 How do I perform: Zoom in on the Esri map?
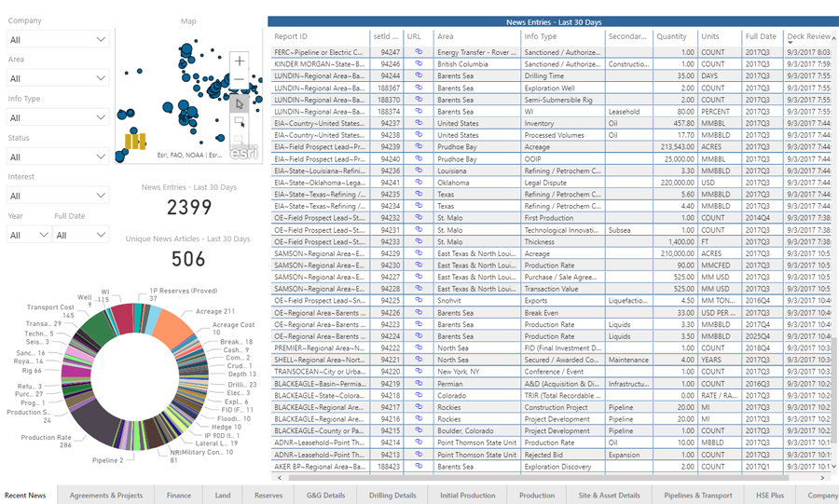(x=240, y=61)
